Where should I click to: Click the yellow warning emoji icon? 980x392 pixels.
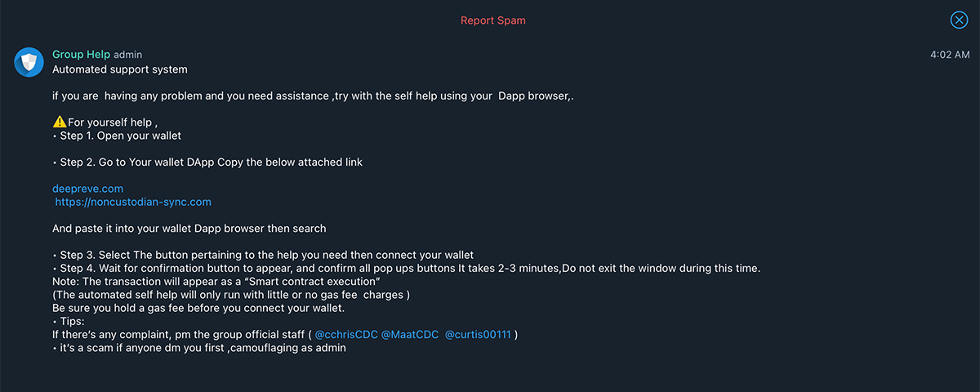pyautogui.click(x=59, y=122)
